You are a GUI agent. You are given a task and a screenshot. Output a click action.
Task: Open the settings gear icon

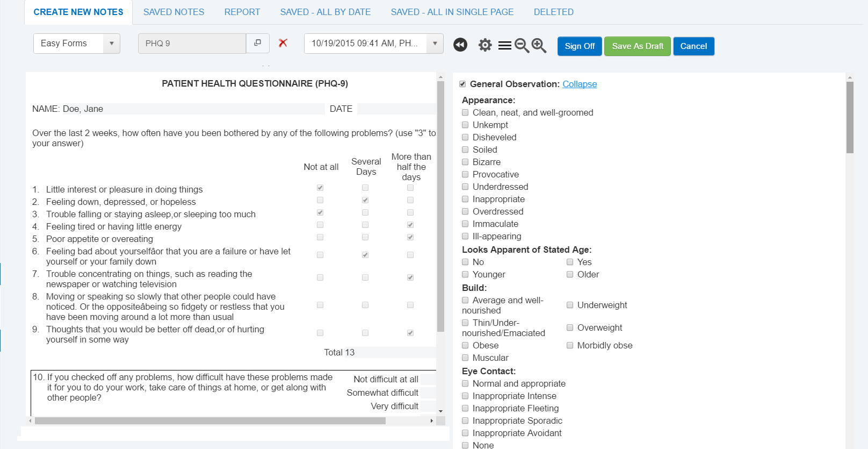pos(485,45)
